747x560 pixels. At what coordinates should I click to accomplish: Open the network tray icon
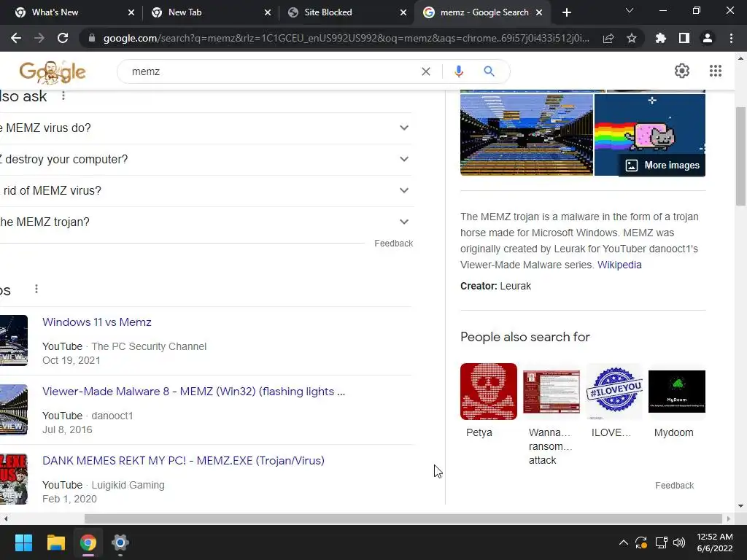(x=661, y=542)
